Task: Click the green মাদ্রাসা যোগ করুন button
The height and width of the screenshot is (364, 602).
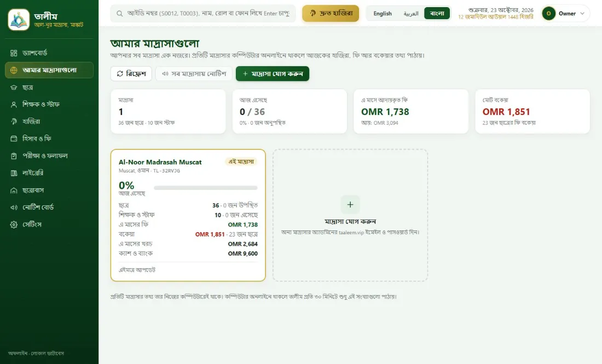Action: click(273, 74)
